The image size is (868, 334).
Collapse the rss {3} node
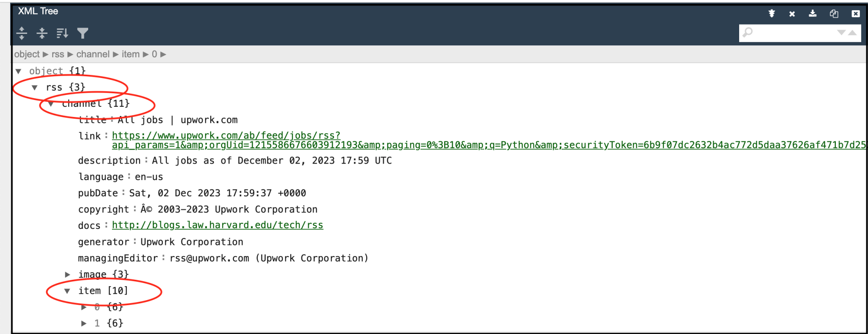(35, 88)
